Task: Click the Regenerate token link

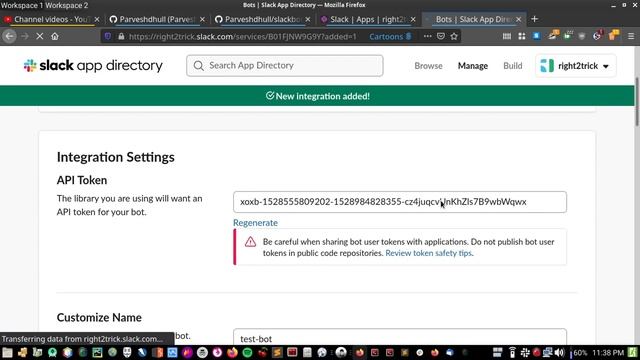Action: [x=255, y=222]
